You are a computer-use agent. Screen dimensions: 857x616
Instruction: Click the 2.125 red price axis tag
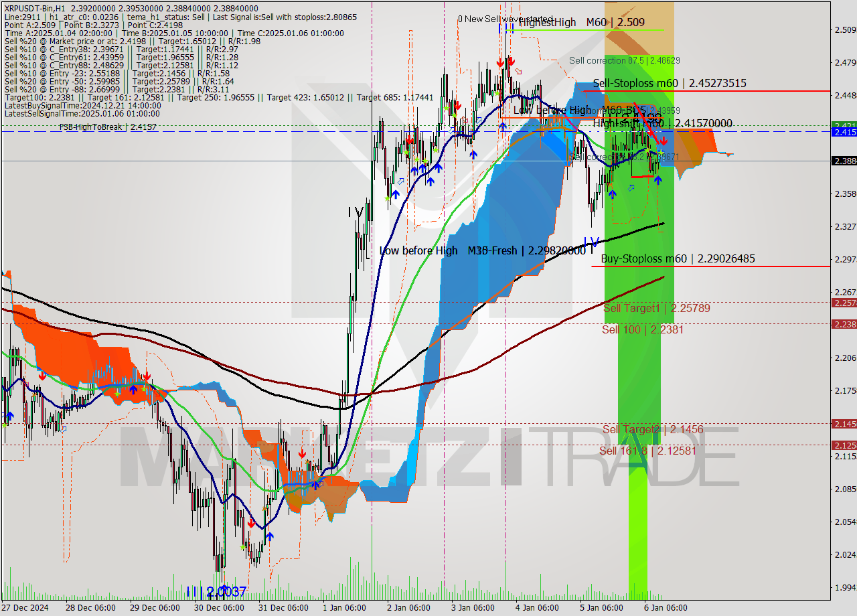(844, 445)
